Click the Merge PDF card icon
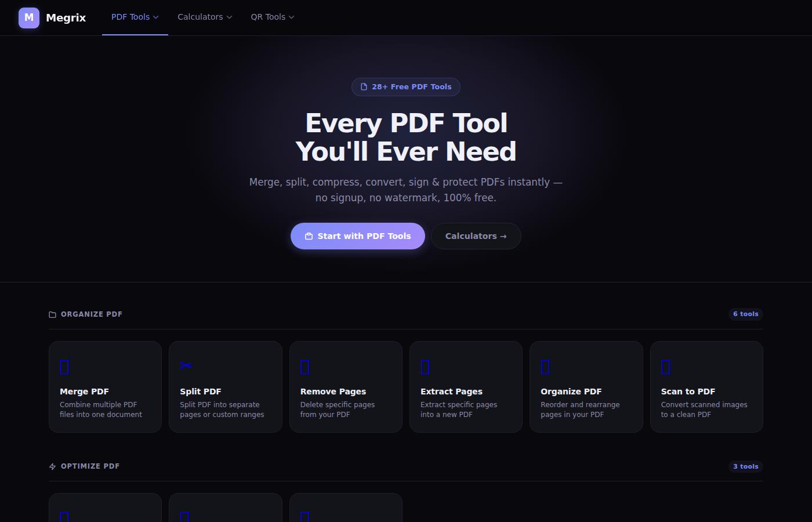The height and width of the screenshot is (522, 812). (64, 367)
